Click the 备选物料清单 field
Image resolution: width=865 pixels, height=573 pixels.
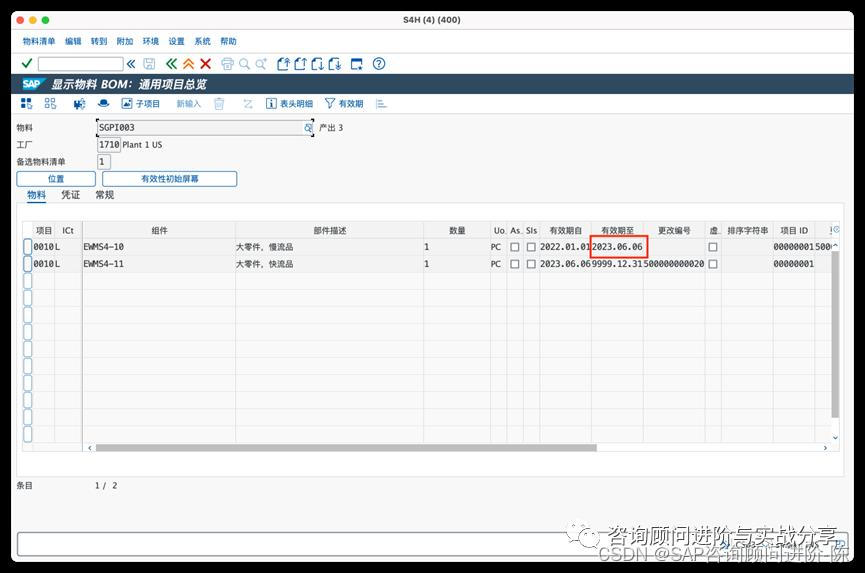pyautogui.click(x=104, y=162)
